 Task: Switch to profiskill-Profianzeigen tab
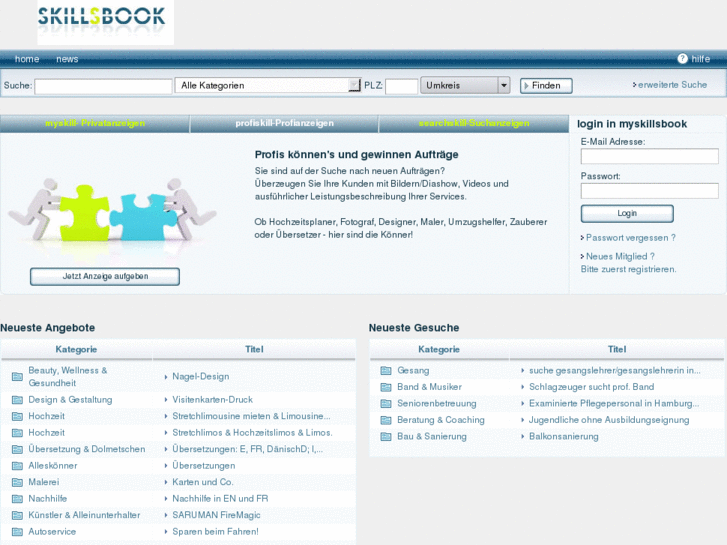[284, 123]
